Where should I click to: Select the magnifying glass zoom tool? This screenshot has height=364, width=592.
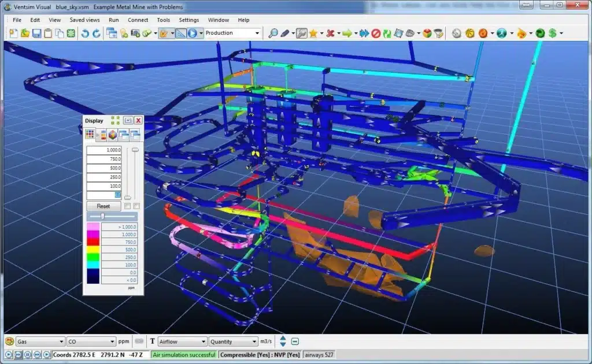tap(273, 34)
